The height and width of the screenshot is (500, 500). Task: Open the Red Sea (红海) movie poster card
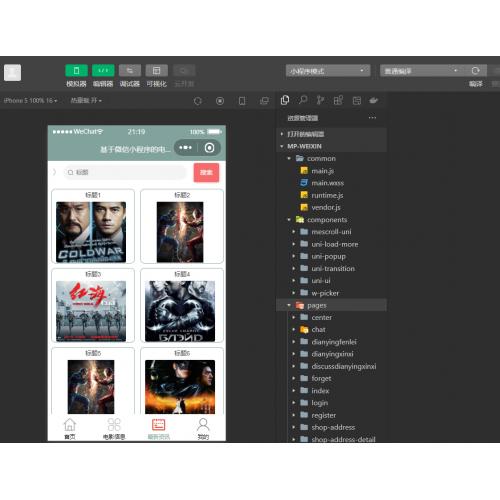coord(93,305)
